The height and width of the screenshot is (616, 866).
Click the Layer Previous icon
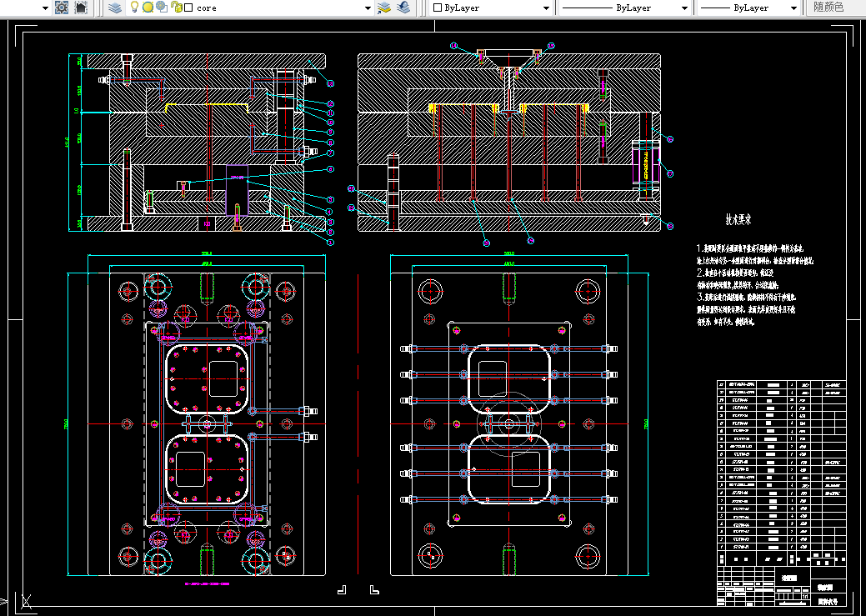coord(403,8)
